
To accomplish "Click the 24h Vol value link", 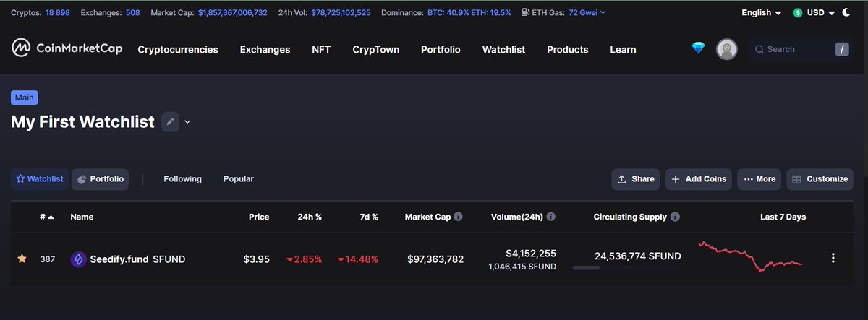I will 341,13.
